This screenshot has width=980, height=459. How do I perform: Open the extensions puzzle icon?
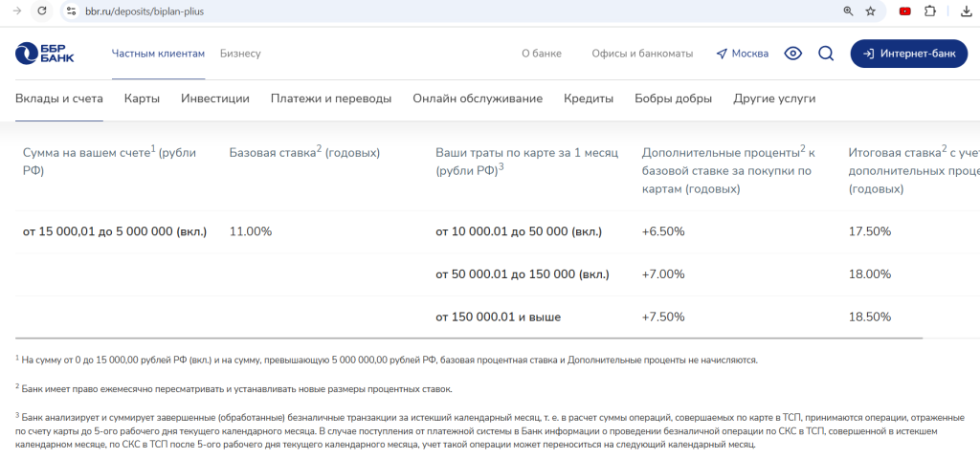[930, 11]
